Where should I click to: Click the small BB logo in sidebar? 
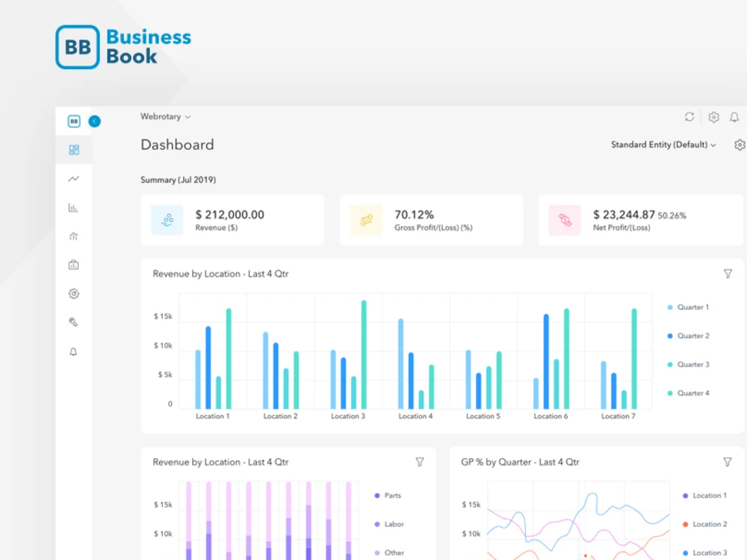pyautogui.click(x=74, y=122)
